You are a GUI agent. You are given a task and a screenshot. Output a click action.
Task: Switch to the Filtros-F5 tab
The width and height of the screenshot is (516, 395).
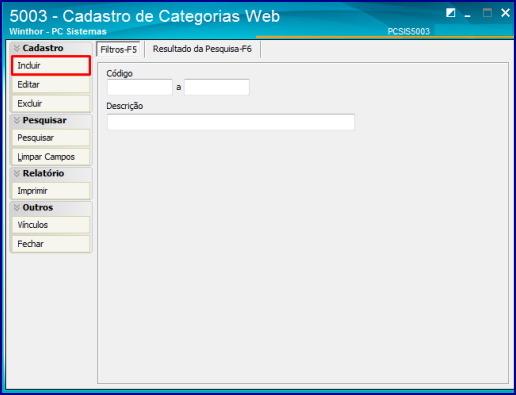click(x=118, y=49)
